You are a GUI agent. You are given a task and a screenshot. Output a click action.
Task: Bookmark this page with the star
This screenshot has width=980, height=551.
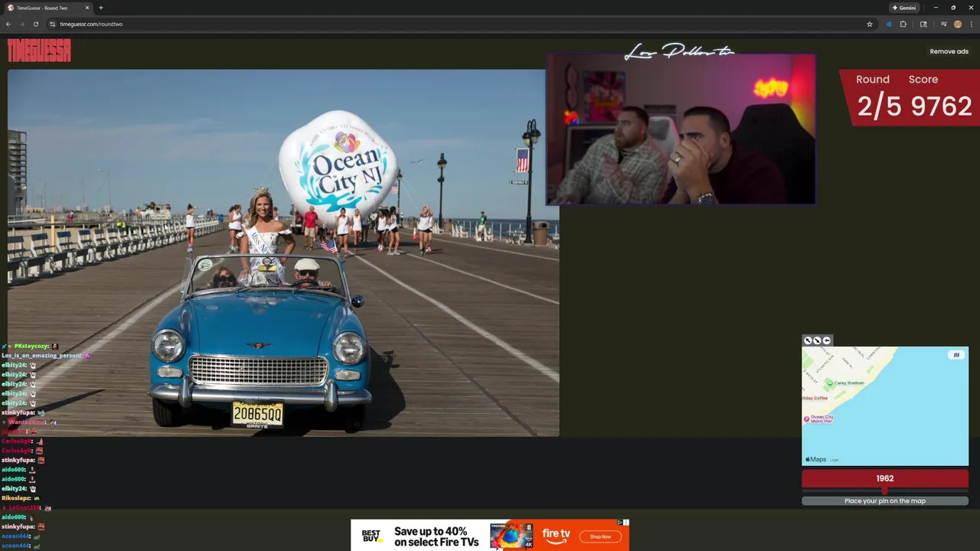tap(870, 24)
